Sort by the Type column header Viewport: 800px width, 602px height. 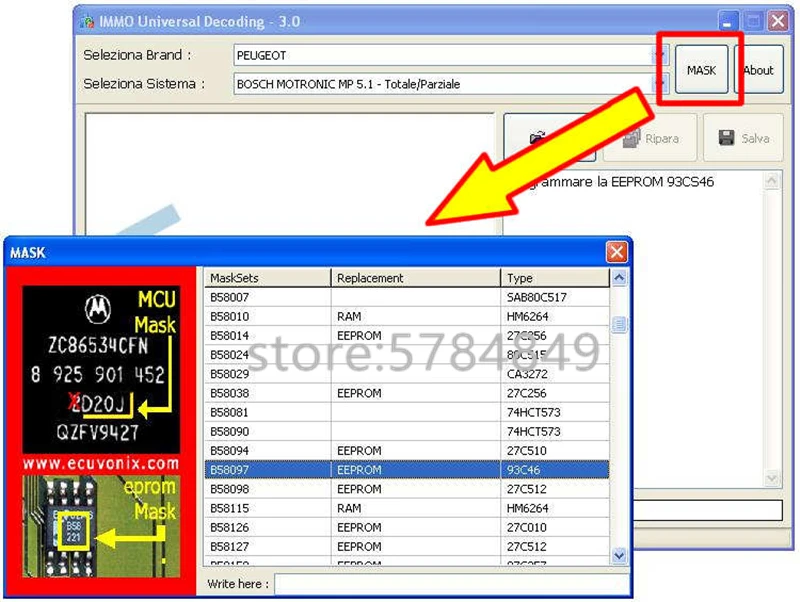point(555,278)
